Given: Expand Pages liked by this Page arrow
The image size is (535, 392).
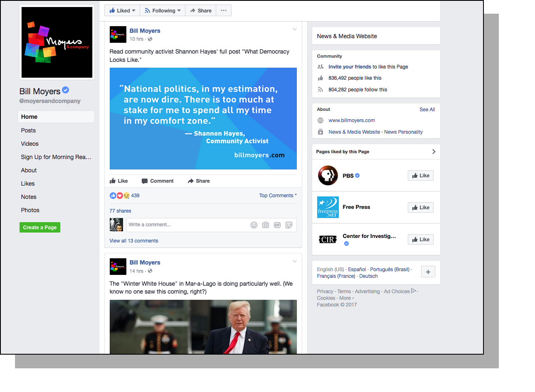Looking at the screenshot, I should [x=434, y=152].
